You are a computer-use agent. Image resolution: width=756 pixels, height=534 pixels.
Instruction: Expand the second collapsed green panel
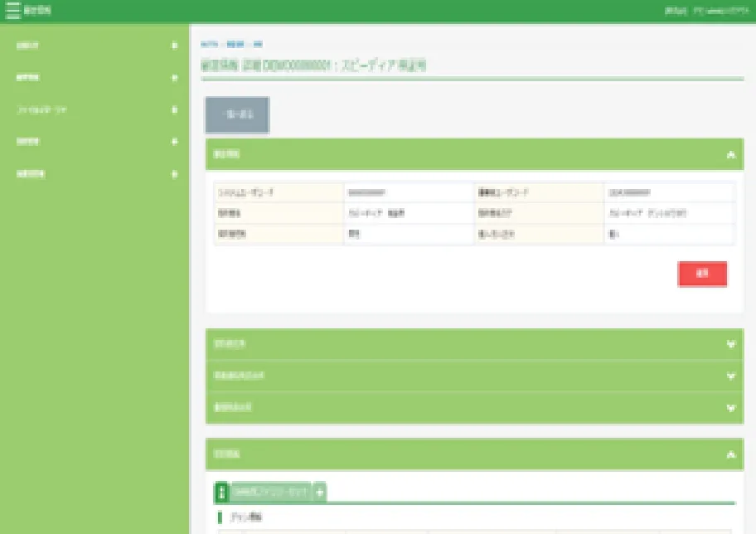[x=729, y=376]
